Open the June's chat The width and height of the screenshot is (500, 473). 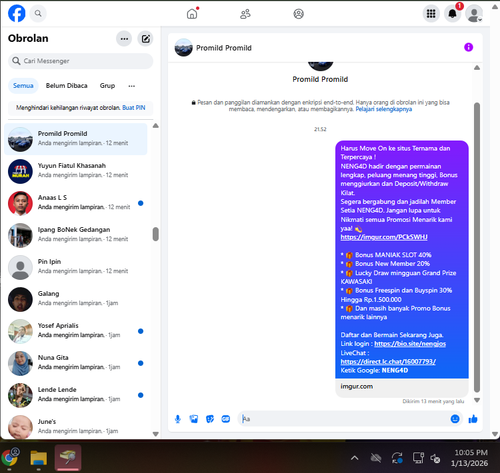point(76,426)
